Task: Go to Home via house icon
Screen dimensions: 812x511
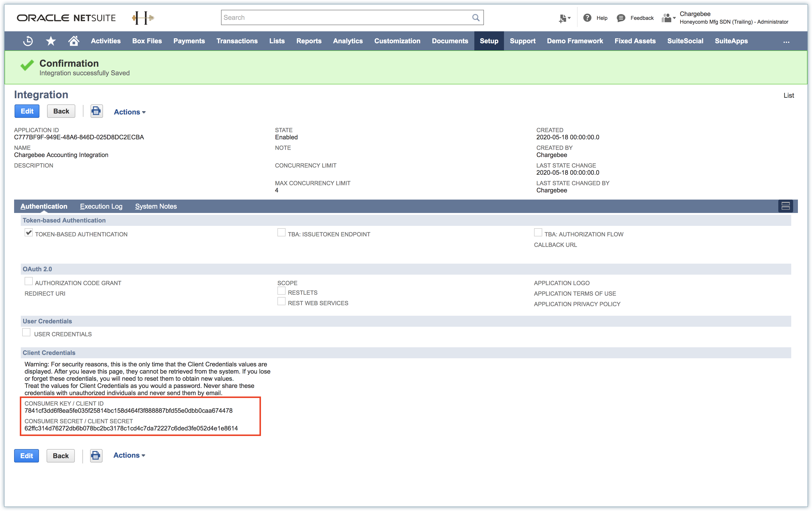Action: [74, 41]
